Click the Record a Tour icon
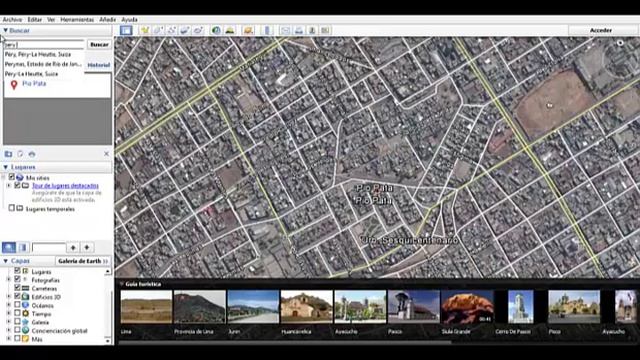Image resolution: width=640 pixels, height=360 pixels. [198, 30]
